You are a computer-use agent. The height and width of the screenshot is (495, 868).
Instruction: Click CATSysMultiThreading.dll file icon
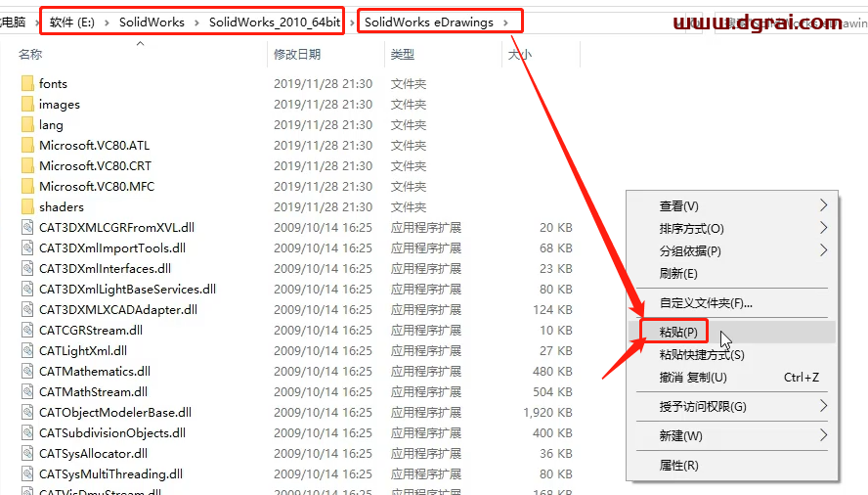(x=27, y=473)
